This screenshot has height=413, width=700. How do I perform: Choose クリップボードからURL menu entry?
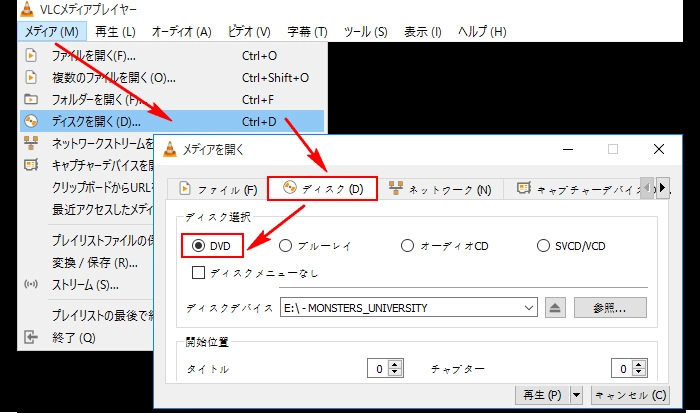(103, 187)
